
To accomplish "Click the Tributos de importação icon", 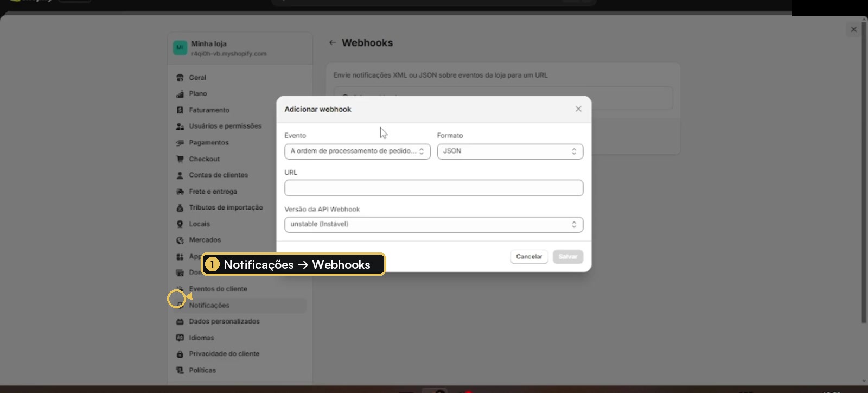I will coord(180,208).
